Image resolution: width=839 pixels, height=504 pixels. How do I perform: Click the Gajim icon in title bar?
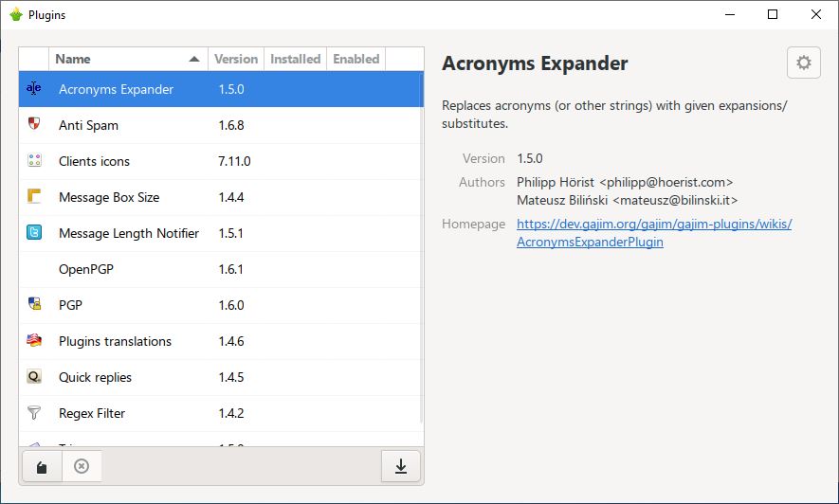[x=16, y=14]
